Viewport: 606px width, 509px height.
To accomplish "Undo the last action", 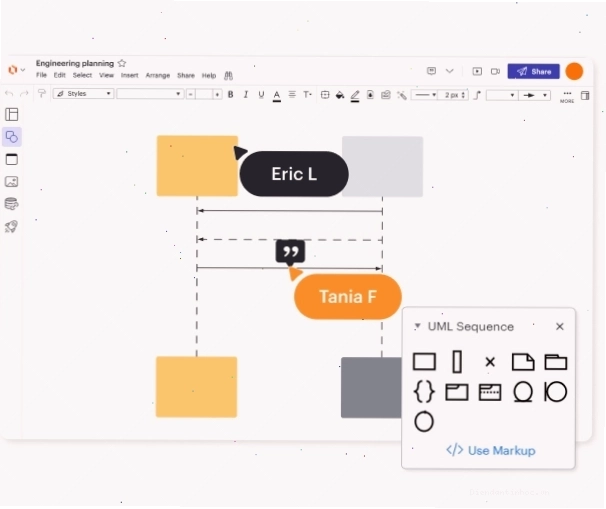I will pos(9,94).
